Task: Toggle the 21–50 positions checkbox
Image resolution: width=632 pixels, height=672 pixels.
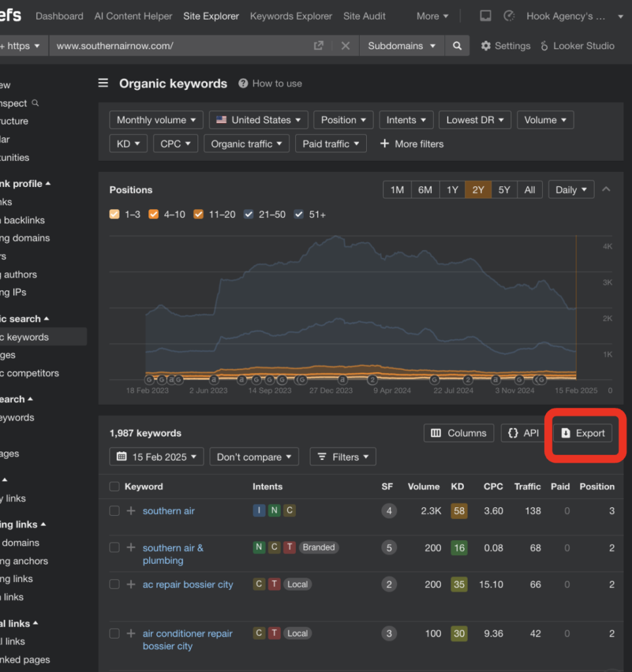Action: pyautogui.click(x=249, y=215)
